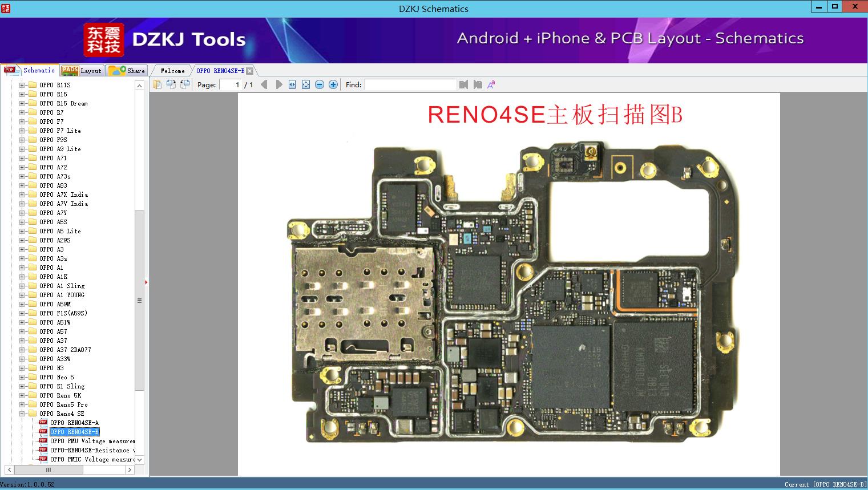Go to the previous page
This screenshot has width=868, height=490.
coord(264,84)
